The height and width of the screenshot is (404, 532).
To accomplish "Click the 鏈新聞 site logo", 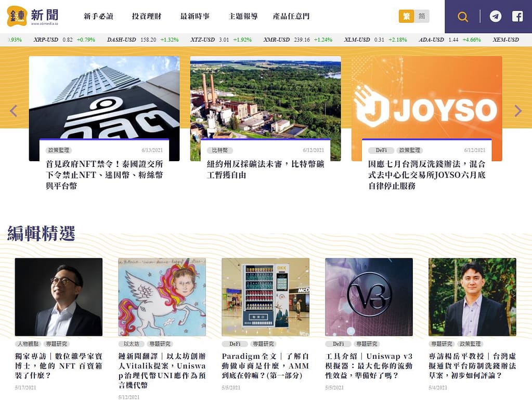I will click(x=33, y=16).
